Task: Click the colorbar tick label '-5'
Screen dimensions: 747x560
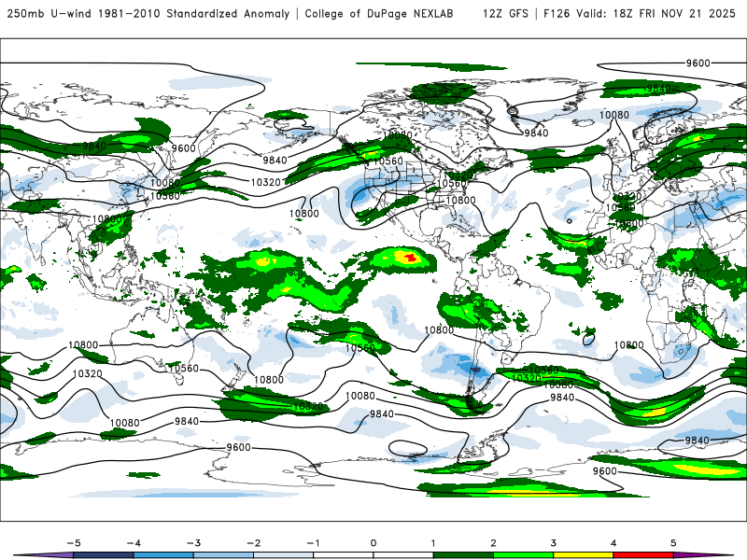Action: (x=74, y=543)
